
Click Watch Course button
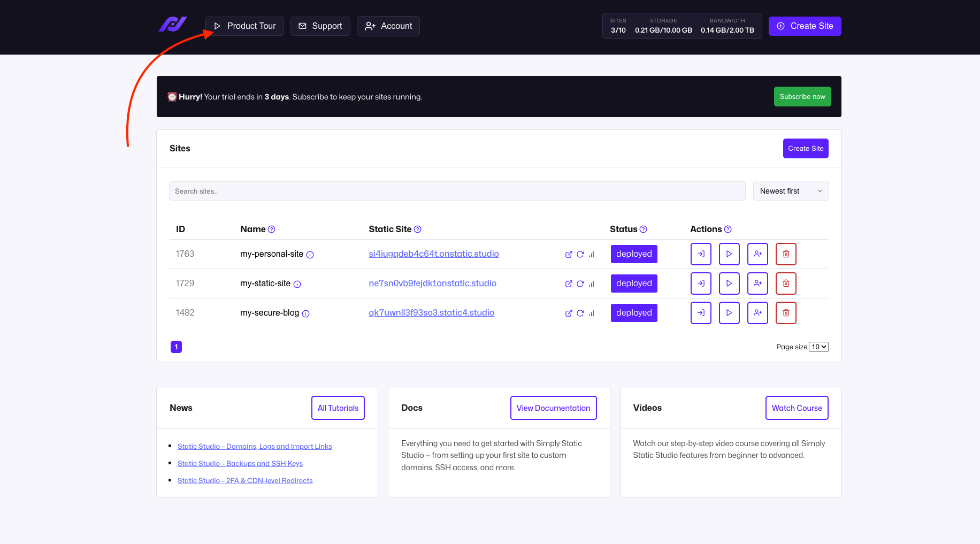[x=797, y=408]
